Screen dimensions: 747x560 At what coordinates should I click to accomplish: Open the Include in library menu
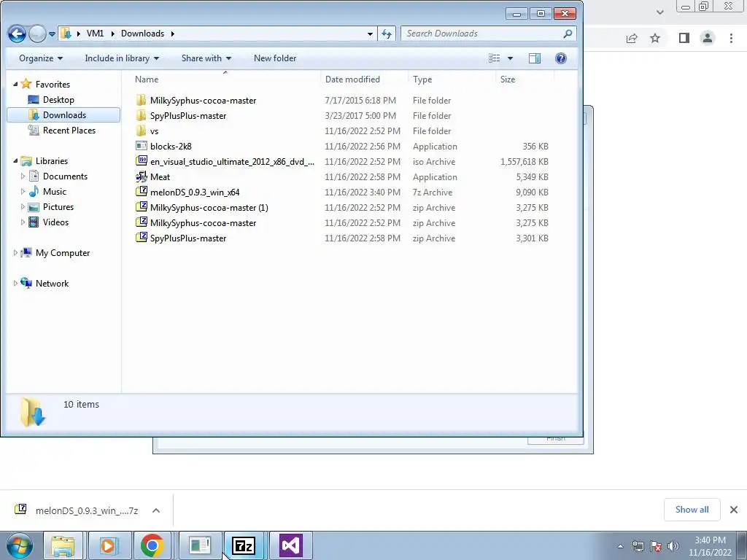122,58
